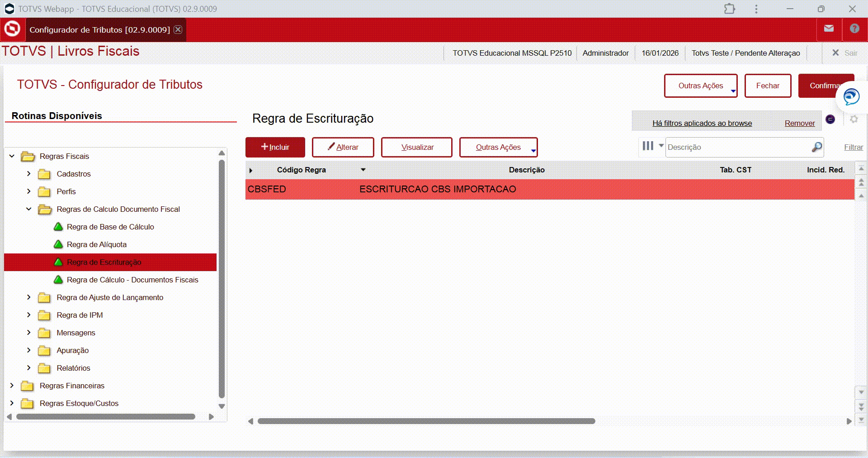Click the Regras Financeiras folder icon

point(28,386)
